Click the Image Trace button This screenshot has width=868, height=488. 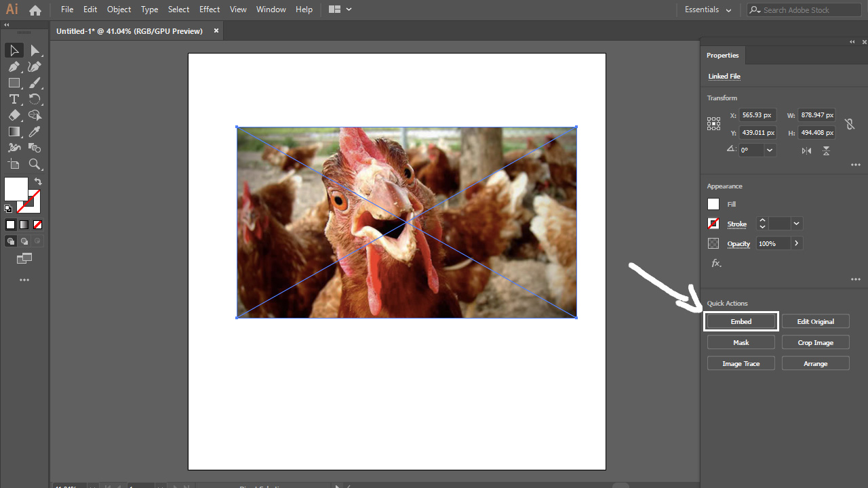(741, 363)
